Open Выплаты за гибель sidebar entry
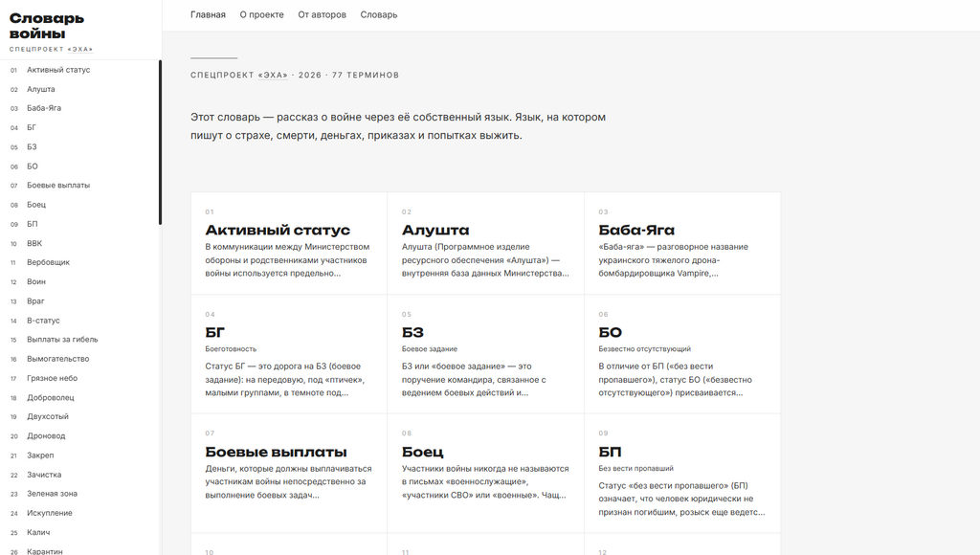This screenshot has width=980, height=555. tap(62, 340)
